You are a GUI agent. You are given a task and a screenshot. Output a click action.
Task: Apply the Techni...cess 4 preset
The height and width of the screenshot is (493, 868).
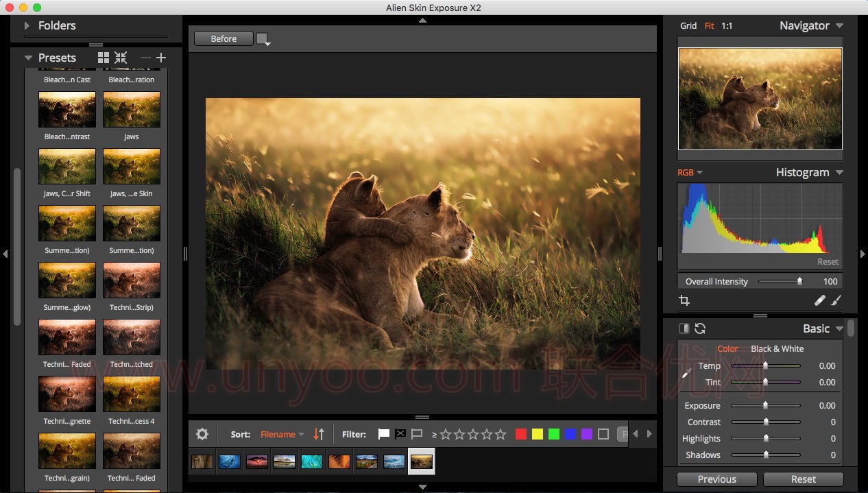(x=132, y=394)
